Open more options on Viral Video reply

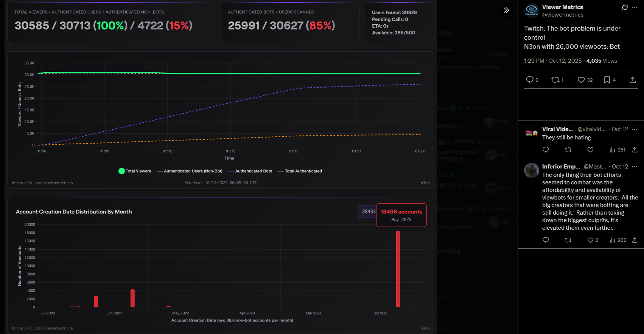pyautogui.click(x=635, y=129)
